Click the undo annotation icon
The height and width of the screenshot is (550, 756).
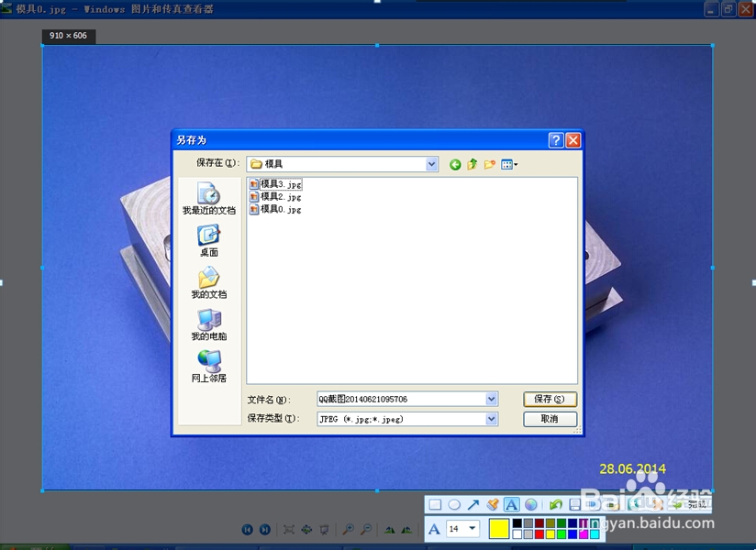click(x=554, y=504)
